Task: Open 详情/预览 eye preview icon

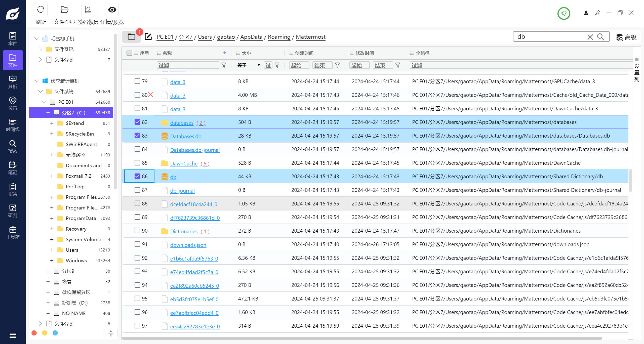Action: [x=112, y=10]
